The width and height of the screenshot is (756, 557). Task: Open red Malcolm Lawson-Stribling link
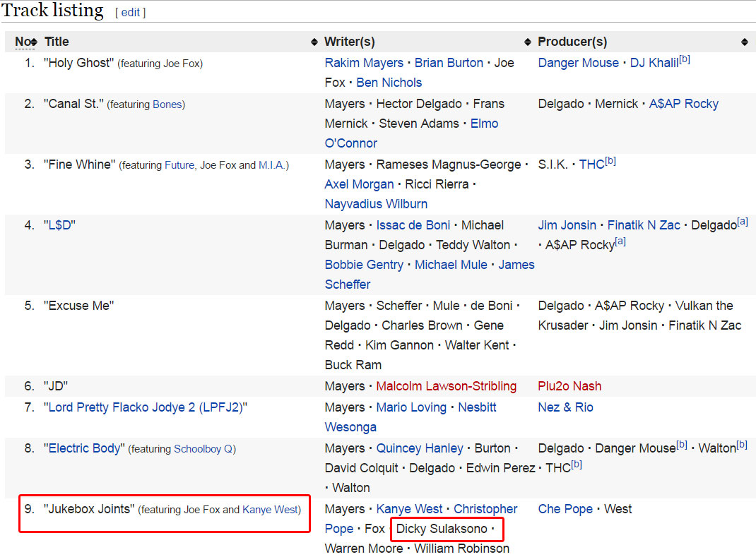pos(446,386)
